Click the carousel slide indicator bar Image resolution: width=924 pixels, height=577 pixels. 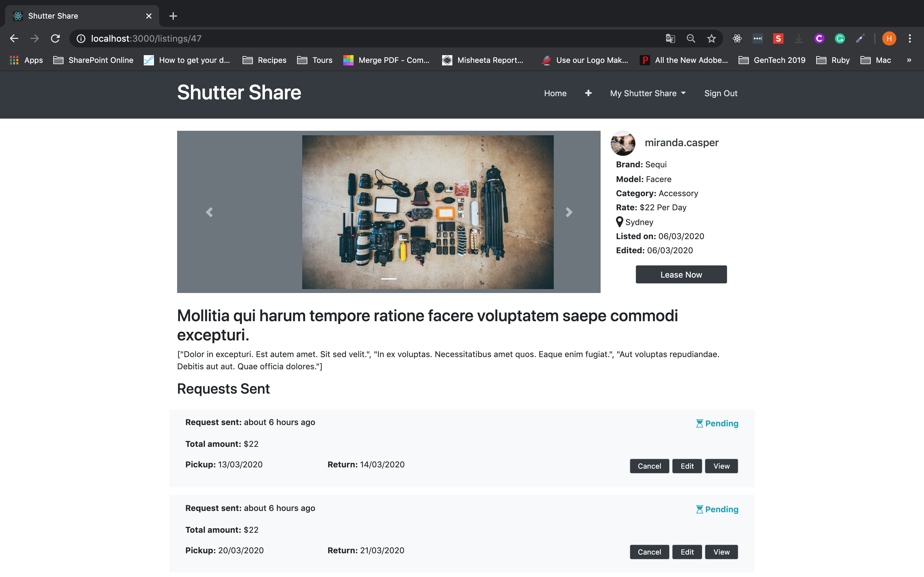click(x=389, y=279)
